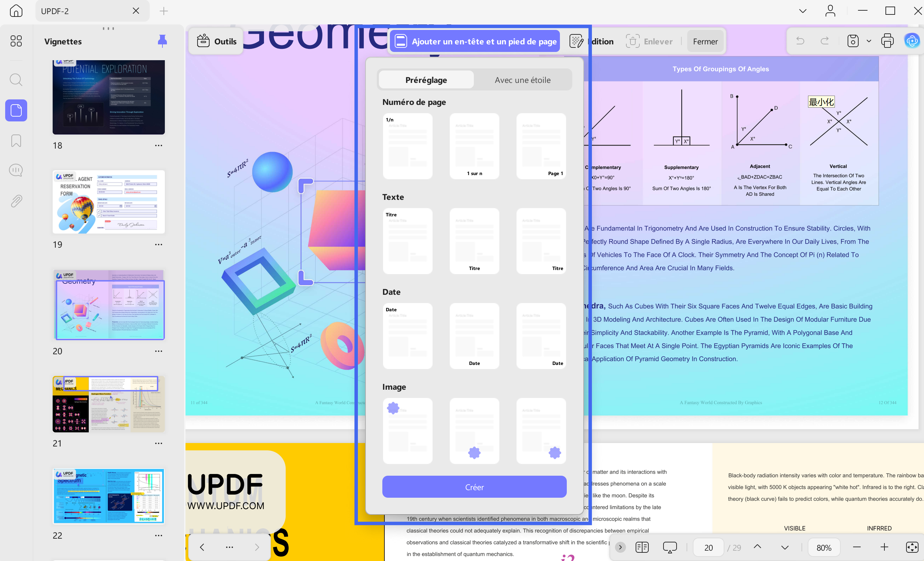Select the Image top-left preset
924x561 pixels.
[x=407, y=431]
